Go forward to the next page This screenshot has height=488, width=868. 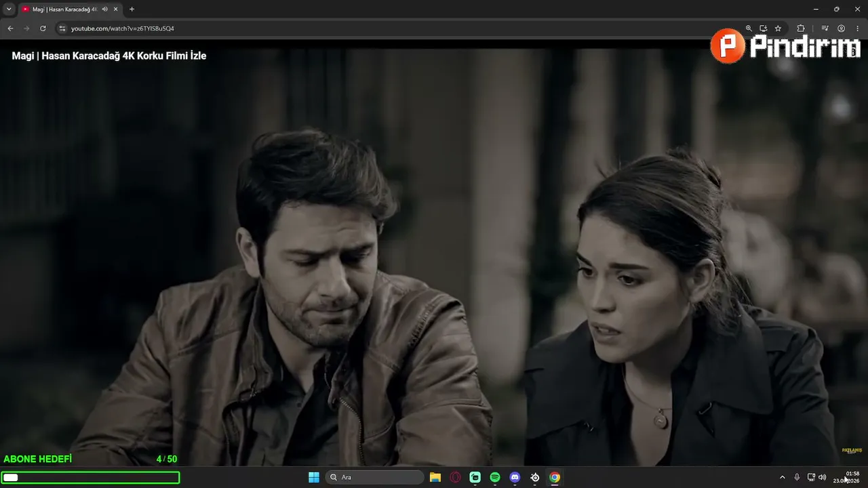26,28
